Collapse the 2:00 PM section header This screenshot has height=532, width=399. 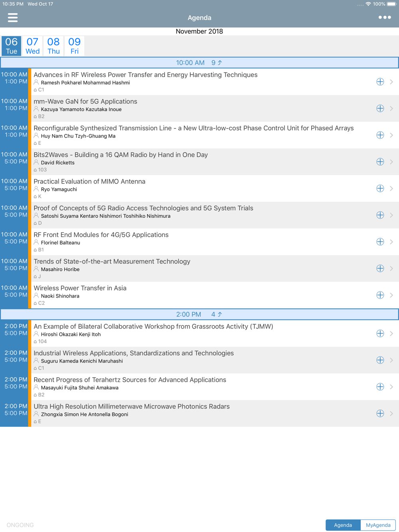(199, 314)
